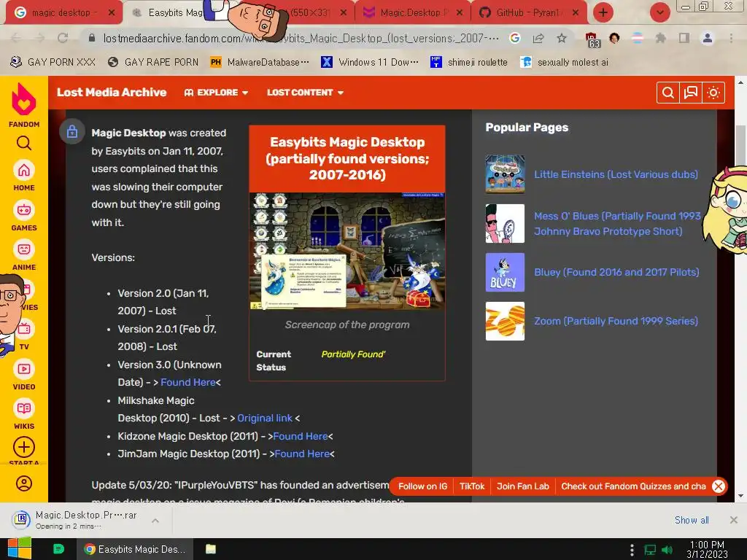The image size is (747, 560).
Task: Click Follow on IG button
Action: coord(422,486)
